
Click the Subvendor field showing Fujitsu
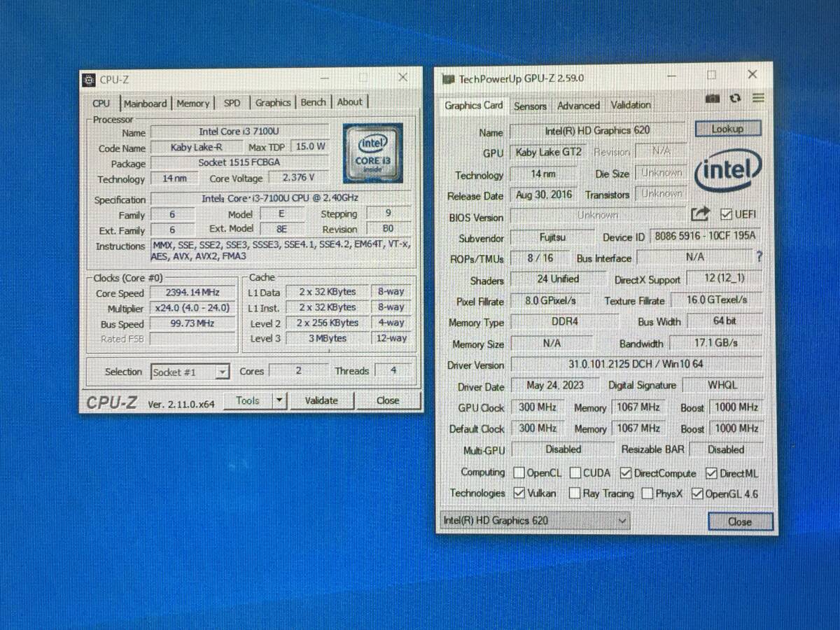coord(552,238)
